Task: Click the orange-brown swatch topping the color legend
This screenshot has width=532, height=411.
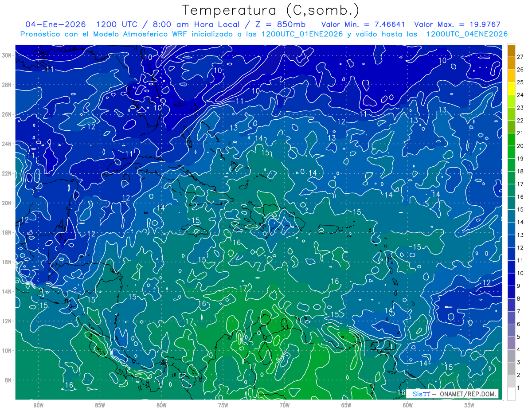Action: [511, 51]
